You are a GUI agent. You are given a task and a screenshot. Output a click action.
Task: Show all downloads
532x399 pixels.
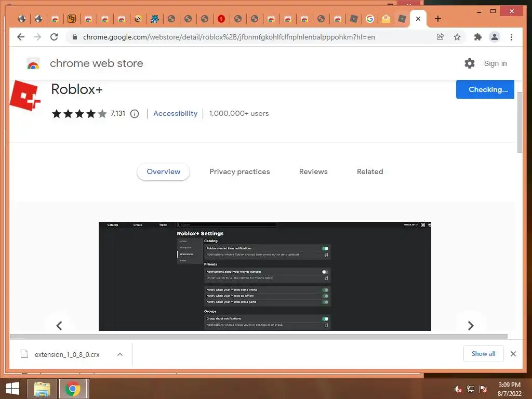(484, 354)
